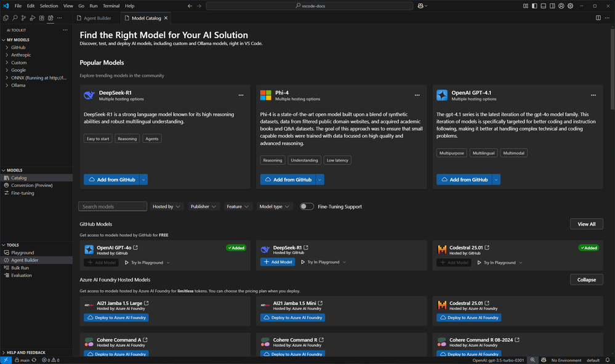Open the Source Control view icon
Viewport: 615px width, 364px height.
23,18
